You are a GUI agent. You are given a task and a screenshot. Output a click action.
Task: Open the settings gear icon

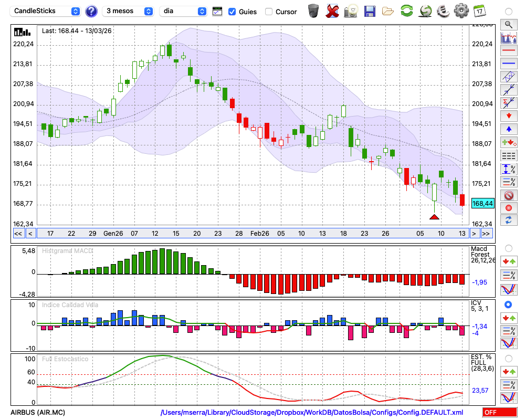[461, 10]
